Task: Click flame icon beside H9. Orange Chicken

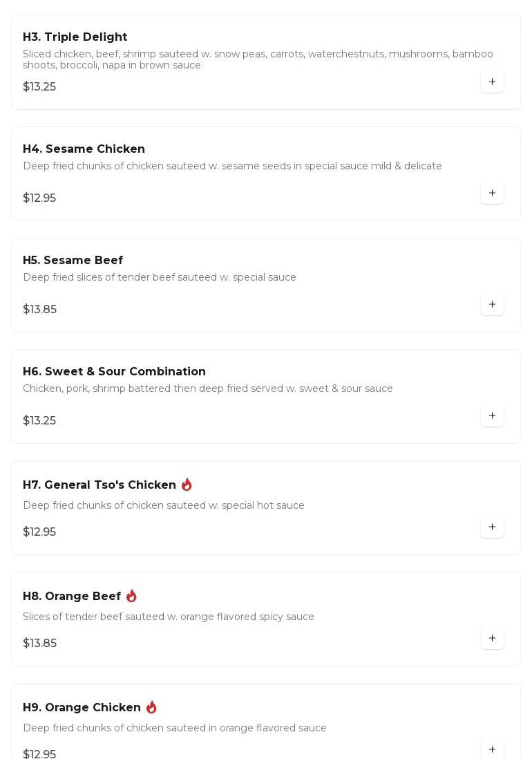Action: pos(151,707)
